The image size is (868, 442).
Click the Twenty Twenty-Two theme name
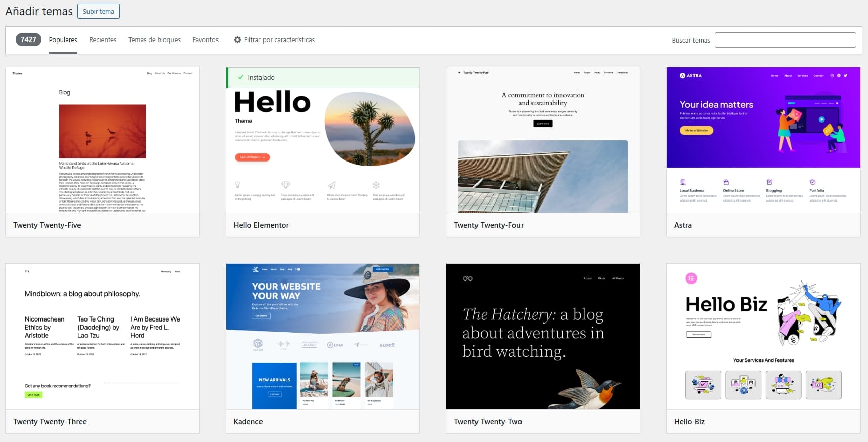pyautogui.click(x=488, y=422)
